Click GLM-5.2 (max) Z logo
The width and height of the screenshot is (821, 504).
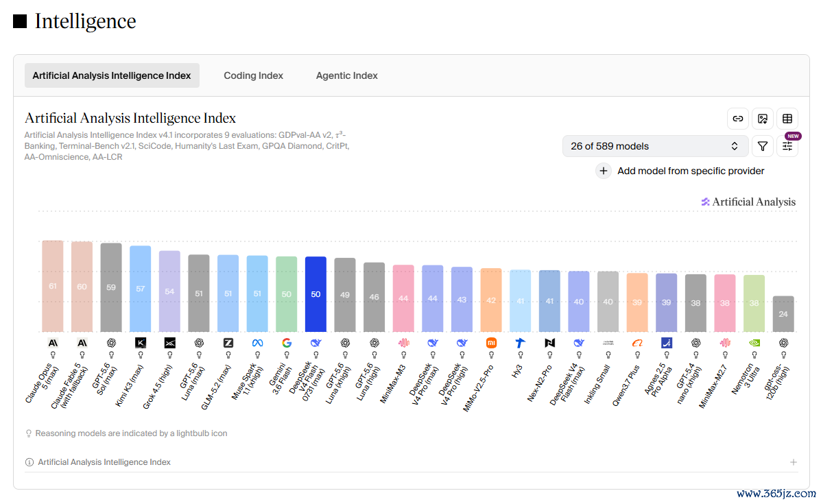228,343
